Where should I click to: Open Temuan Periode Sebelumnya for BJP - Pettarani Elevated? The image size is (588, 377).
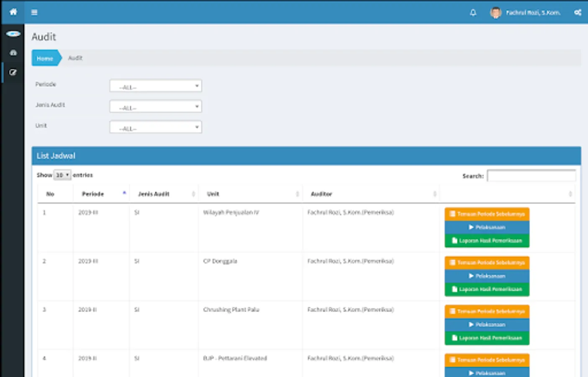487,360
